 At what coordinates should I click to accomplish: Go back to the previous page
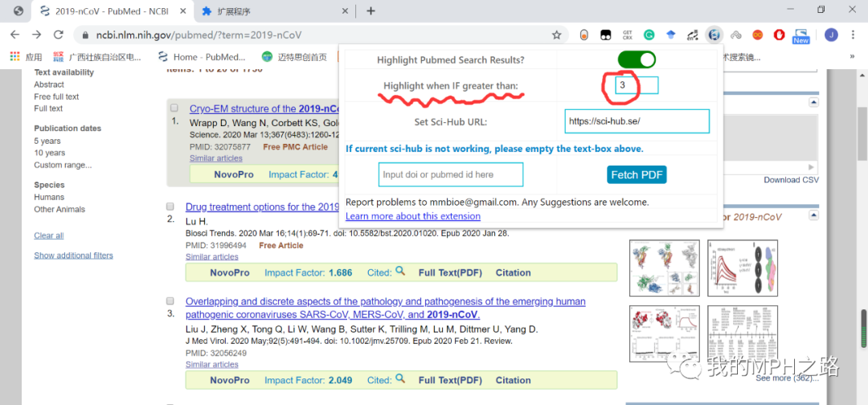coord(15,35)
